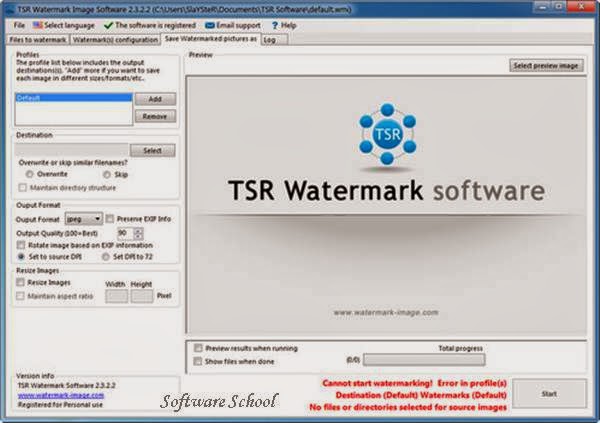The width and height of the screenshot is (600, 423).
Task: Open the www.watermark-image.com link in Version info
Action: tap(61, 395)
